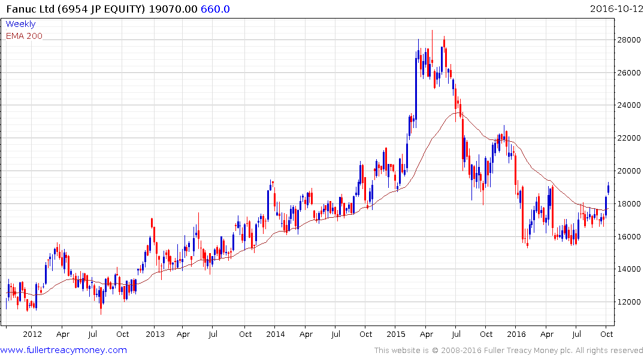Click the 18000 price axis label
The image size is (644, 359).
629,204
